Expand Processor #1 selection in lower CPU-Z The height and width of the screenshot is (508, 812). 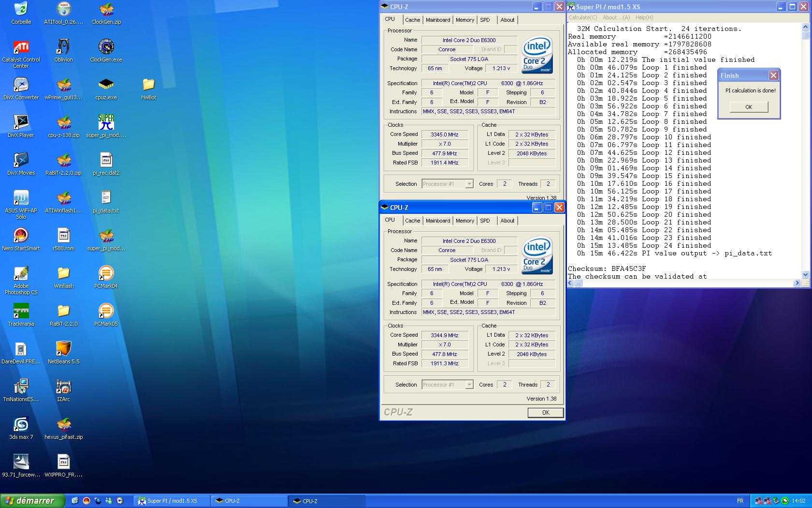pyautogui.click(x=469, y=385)
